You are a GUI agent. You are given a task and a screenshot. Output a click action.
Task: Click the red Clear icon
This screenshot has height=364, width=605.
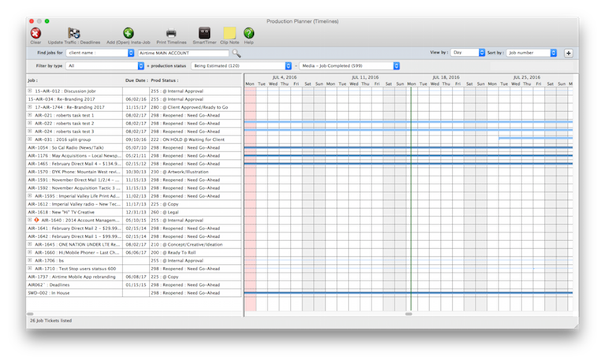[x=35, y=32]
